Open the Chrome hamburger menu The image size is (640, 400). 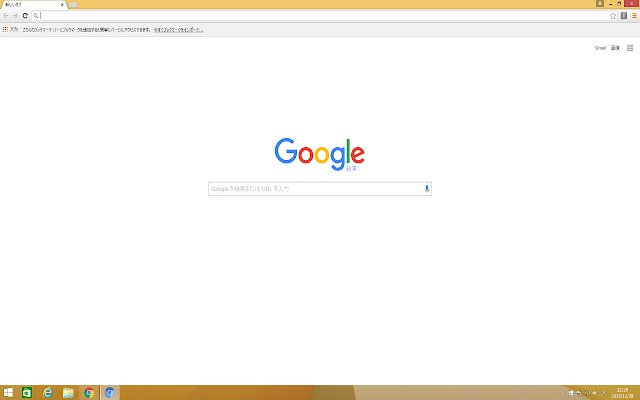pyautogui.click(x=634, y=16)
